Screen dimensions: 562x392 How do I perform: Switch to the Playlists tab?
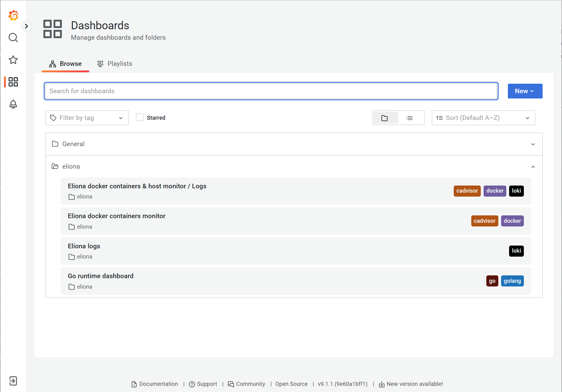115,64
